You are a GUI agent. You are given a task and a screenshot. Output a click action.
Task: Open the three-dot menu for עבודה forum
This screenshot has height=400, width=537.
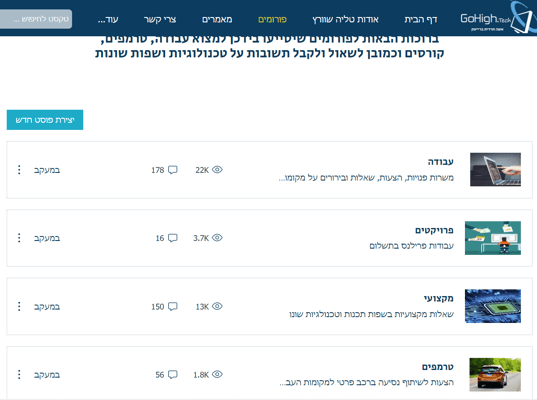tap(19, 170)
